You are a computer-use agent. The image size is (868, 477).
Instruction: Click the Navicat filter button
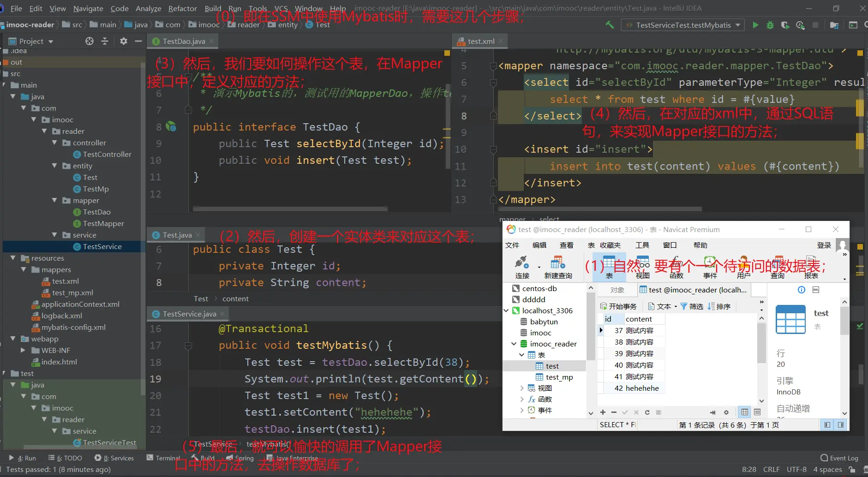click(x=691, y=306)
